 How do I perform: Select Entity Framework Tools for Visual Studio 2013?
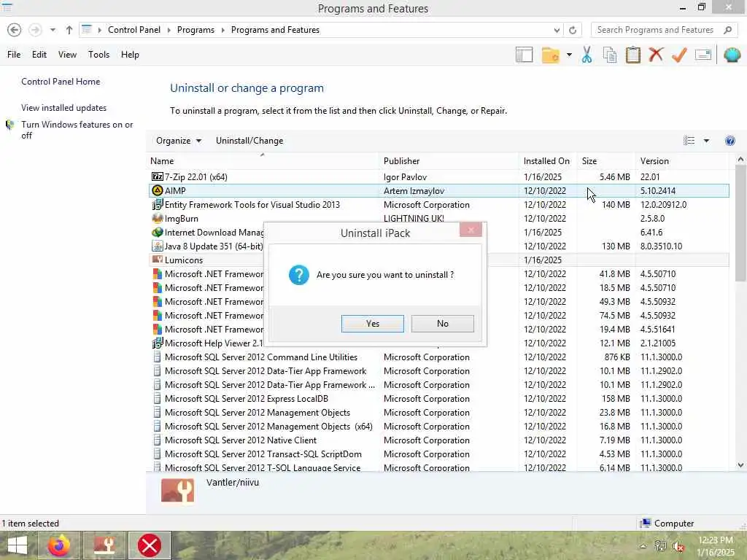pos(438,205)
